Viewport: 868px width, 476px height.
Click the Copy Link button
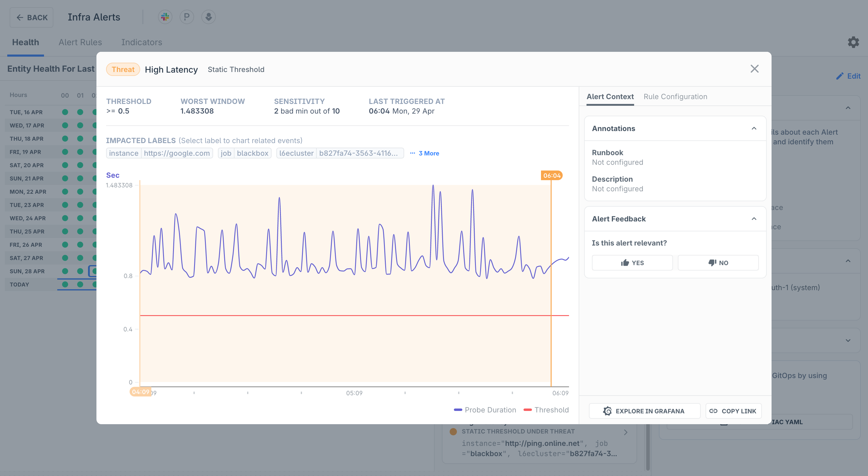coord(733,411)
